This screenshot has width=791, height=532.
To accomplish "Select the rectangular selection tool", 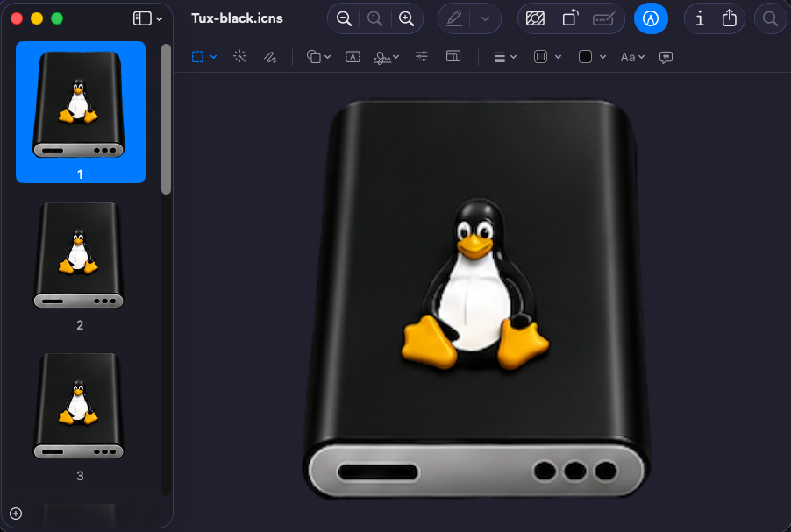I will 198,56.
